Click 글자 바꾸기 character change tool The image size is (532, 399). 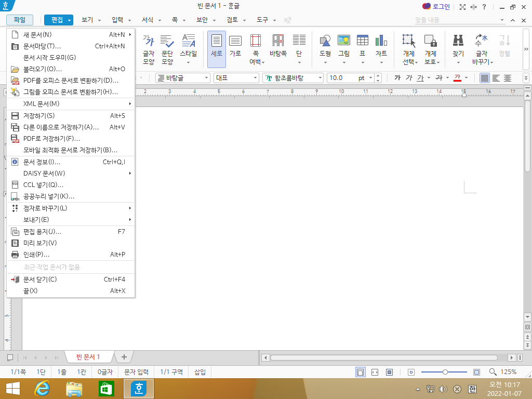click(482, 49)
